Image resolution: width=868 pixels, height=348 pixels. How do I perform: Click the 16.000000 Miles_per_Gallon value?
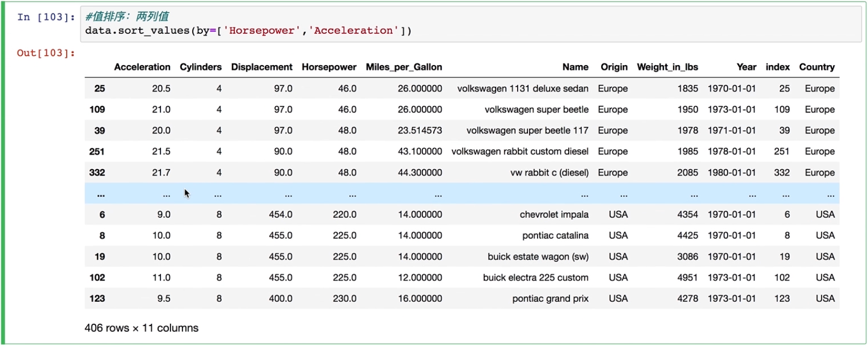(420, 299)
